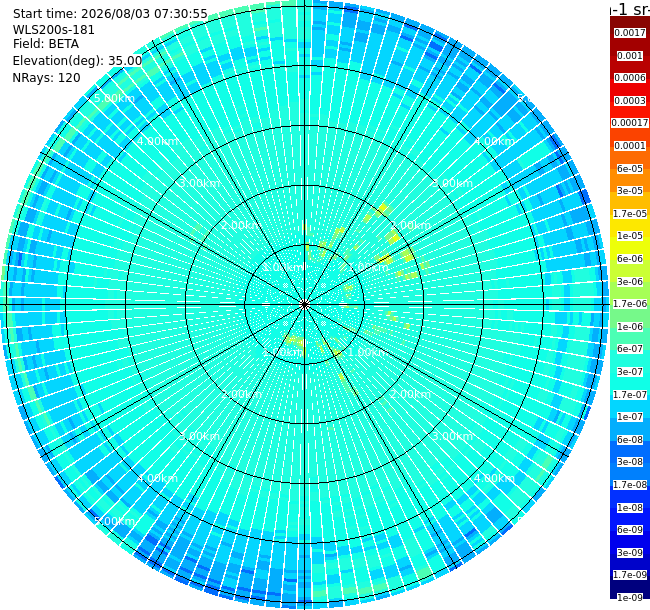Click the upper-left 5.00km range label
This screenshot has width=650, height=610.
114,99
